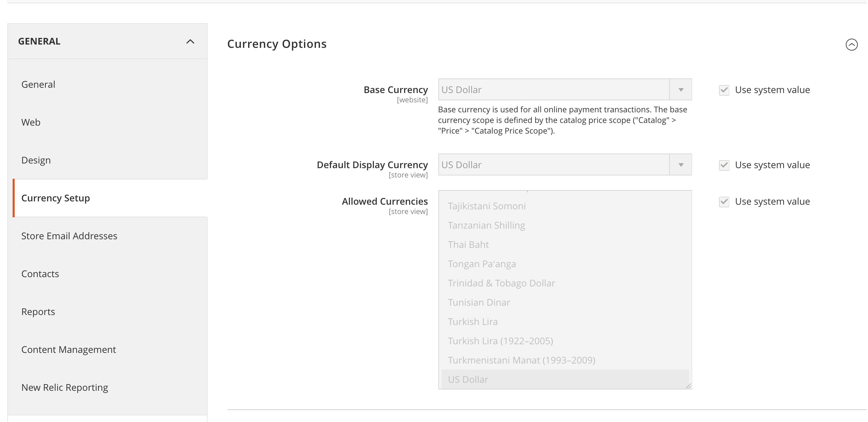Toggle Use system value for Default Display Currency

pyautogui.click(x=723, y=165)
